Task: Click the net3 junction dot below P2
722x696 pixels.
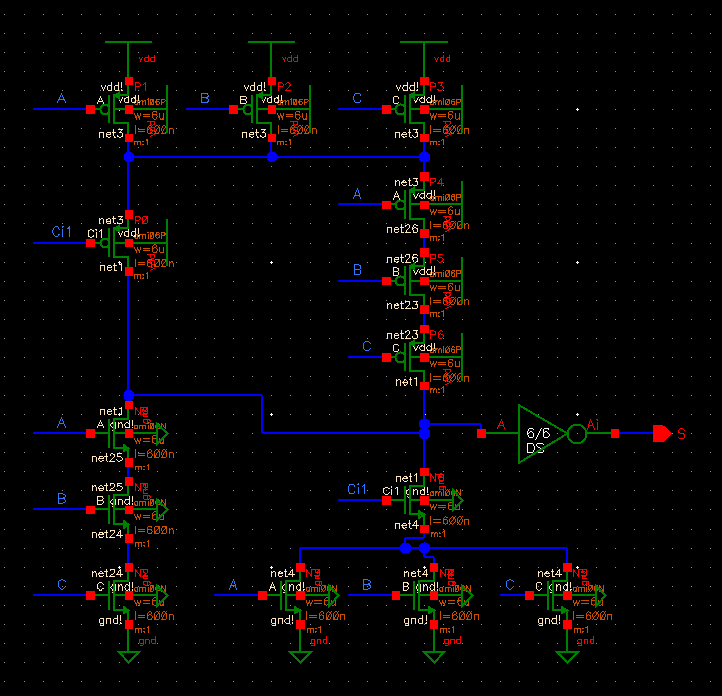Action: pyautogui.click(x=272, y=157)
